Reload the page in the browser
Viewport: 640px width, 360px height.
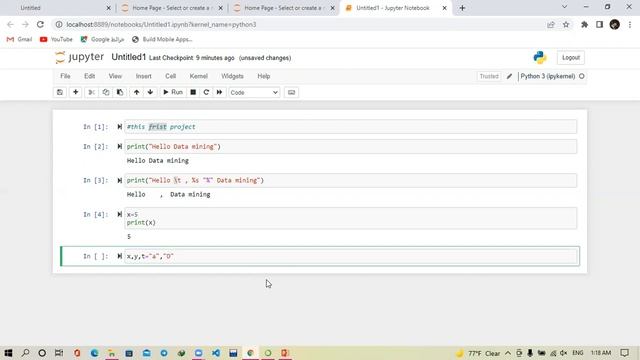40,24
